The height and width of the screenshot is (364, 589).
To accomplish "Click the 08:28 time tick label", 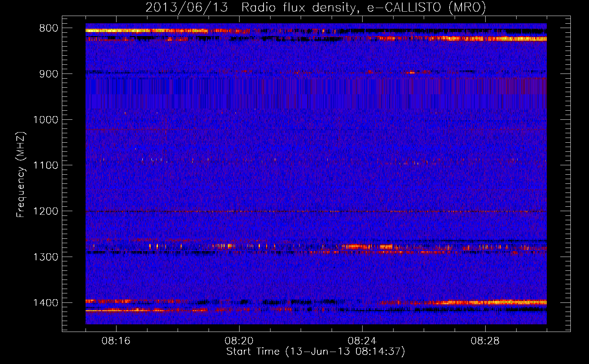I will click(485, 341).
